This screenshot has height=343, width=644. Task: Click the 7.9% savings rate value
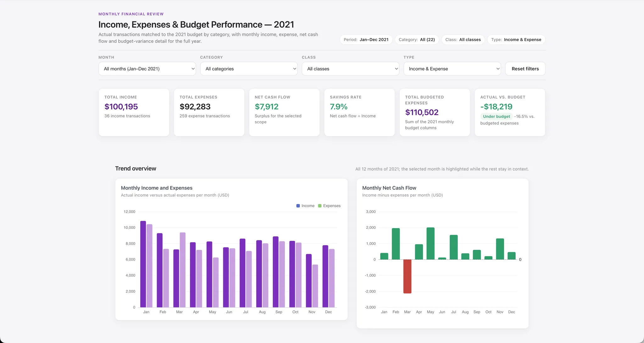[339, 107]
